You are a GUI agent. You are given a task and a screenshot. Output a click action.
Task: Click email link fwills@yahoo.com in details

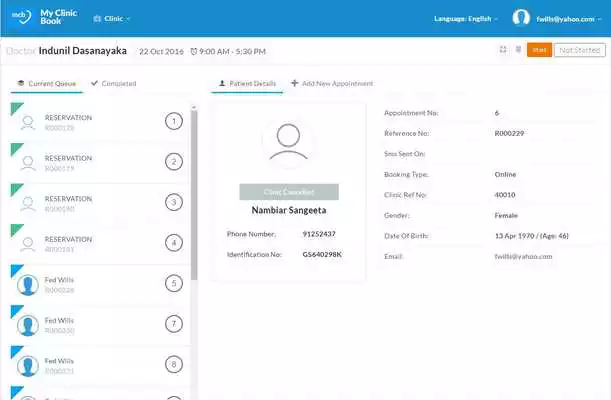click(523, 256)
